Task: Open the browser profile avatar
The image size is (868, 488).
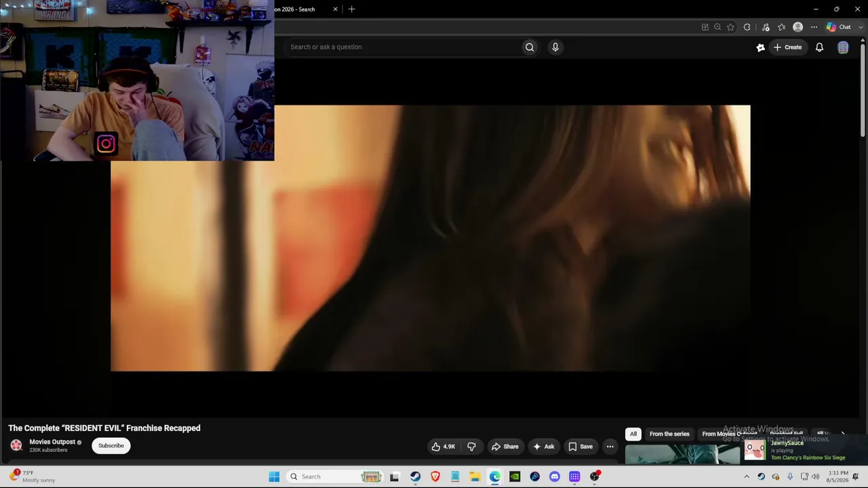Action: tap(798, 27)
